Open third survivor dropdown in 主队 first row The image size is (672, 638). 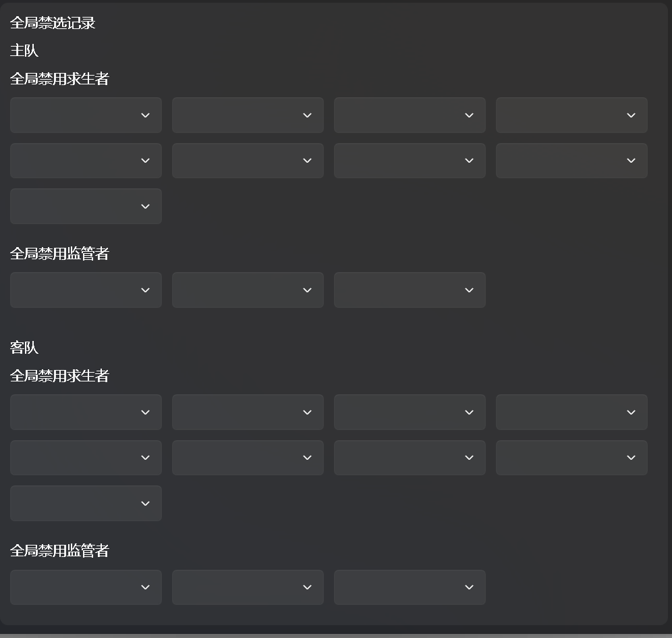click(x=410, y=115)
